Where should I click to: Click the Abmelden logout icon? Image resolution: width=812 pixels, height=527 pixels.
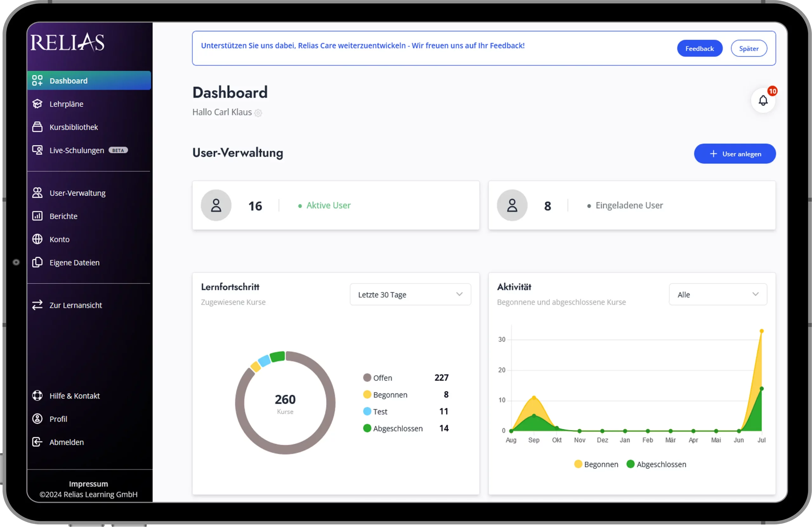(x=37, y=442)
